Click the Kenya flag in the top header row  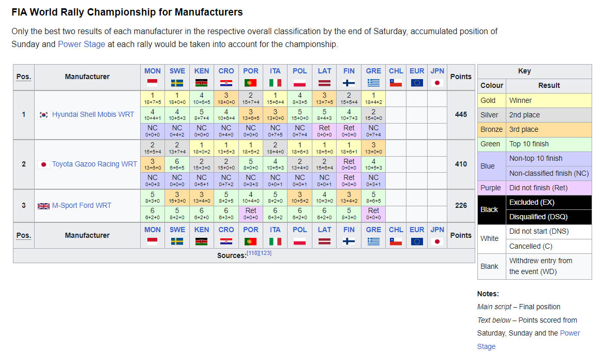click(202, 83)
